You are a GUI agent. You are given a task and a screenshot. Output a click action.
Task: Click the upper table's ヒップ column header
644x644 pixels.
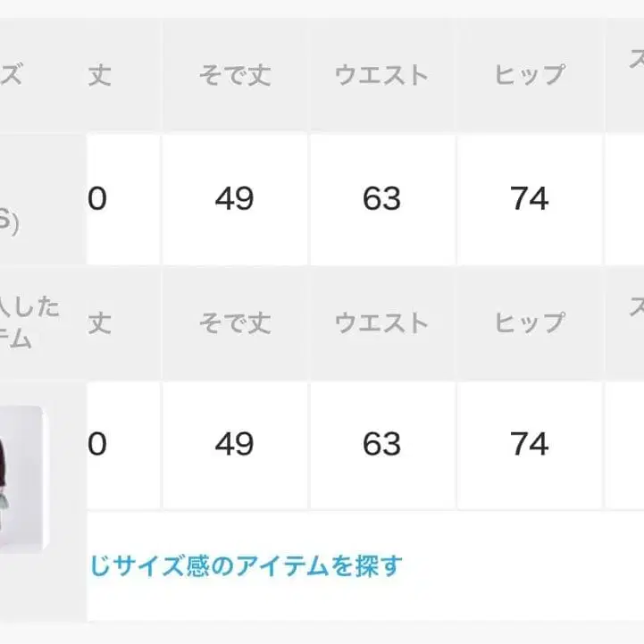tap(529, 76)
